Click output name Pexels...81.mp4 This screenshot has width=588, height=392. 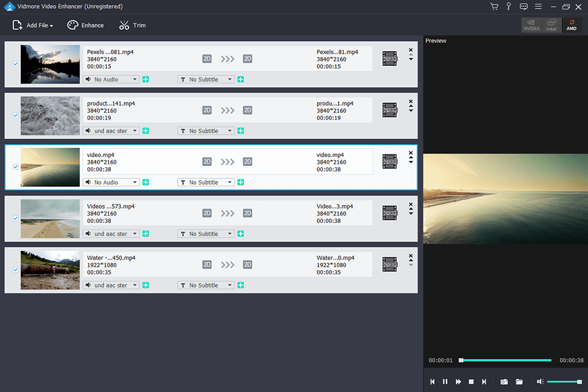pos(337,52)
